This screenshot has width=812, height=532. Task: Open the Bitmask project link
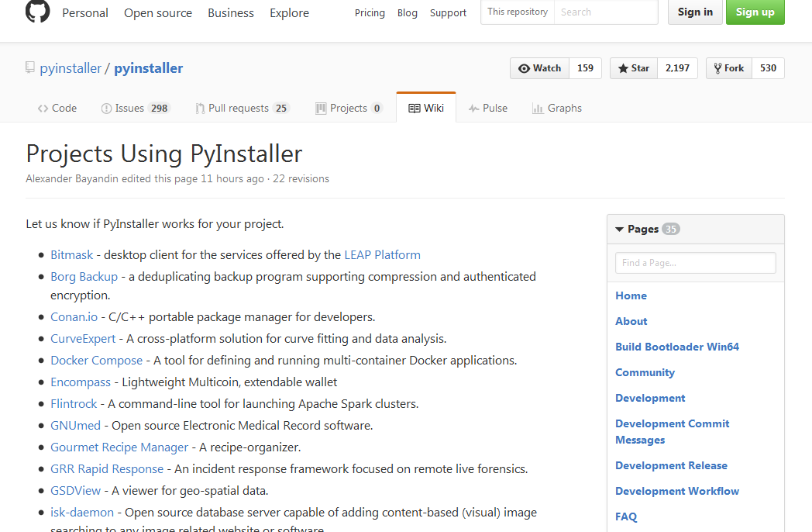[x=71, y=255]
